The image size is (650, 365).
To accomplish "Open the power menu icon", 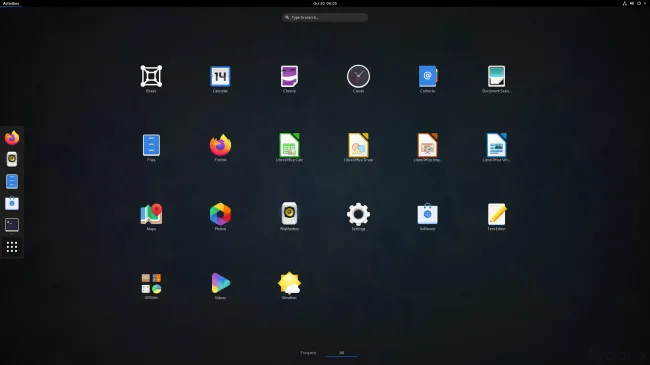I will [x=639, y=3].
